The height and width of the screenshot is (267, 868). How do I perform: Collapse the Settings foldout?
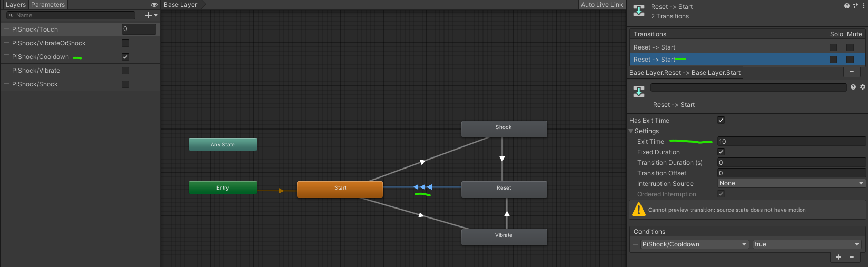click(631, 131)
